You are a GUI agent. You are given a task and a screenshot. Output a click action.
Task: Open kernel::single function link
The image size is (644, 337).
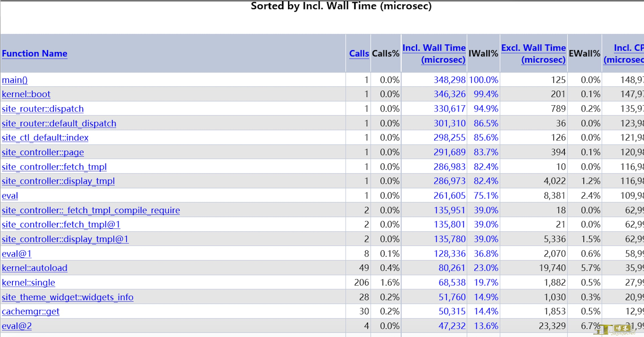point(28,283)
